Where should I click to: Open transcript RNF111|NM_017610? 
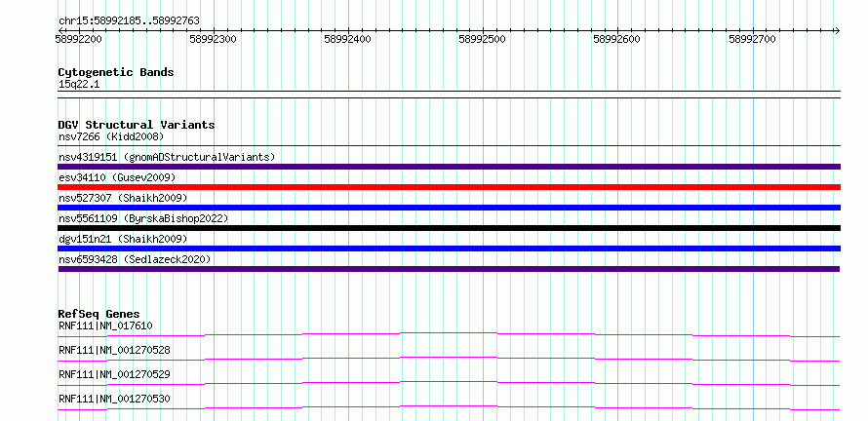coord(105,325)
